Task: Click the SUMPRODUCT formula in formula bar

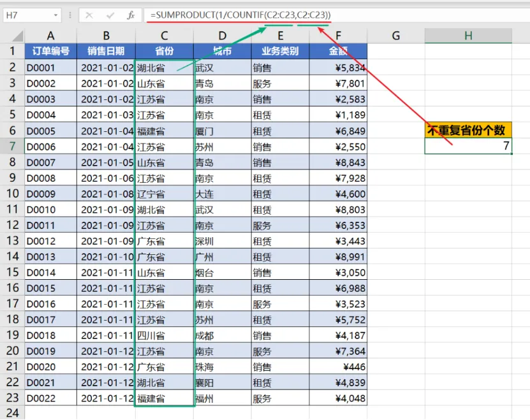Action: click(x=240, y=15)
